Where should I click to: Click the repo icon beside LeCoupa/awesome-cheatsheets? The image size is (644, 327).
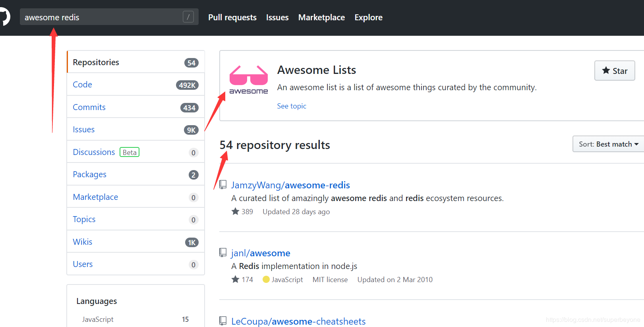pos(223,321)
